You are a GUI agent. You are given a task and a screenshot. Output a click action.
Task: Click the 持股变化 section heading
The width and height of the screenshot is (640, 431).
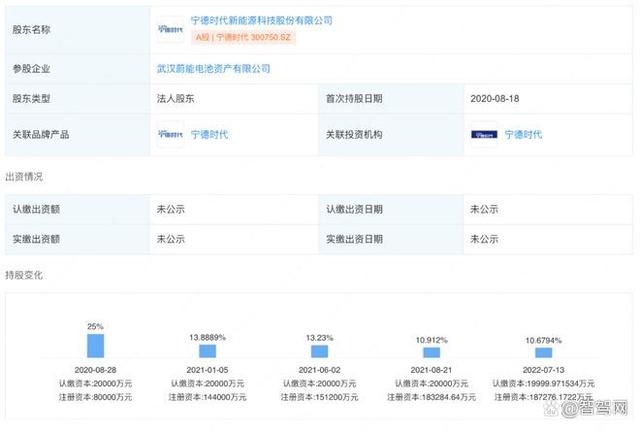24,275
